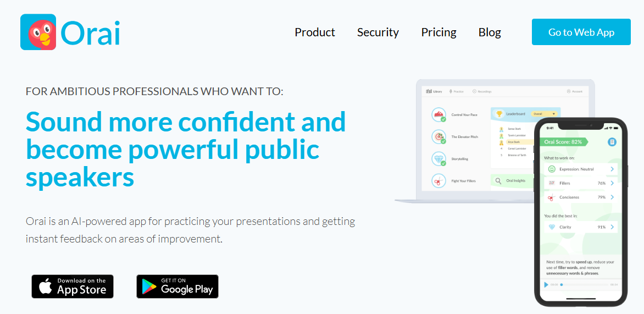This screenshot has height=314, width=644.
Task: Click the Control Your Pace shoe icon
Action: coord(439,114)
